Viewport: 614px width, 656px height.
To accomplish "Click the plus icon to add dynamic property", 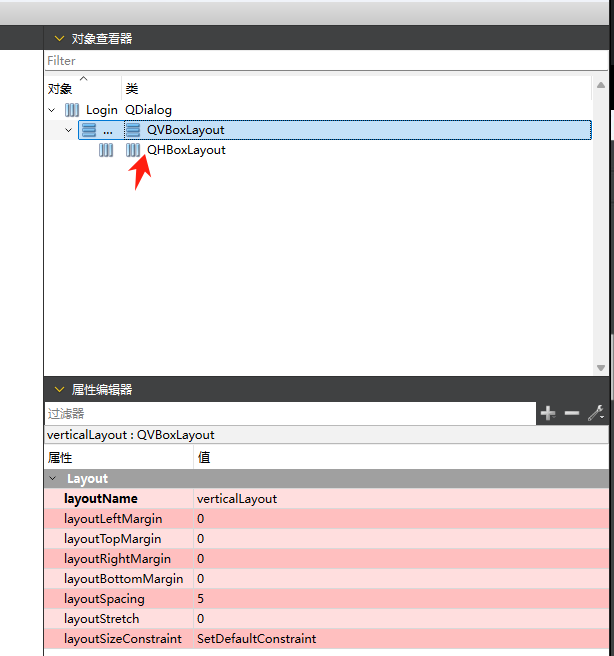I will point(548,413).
